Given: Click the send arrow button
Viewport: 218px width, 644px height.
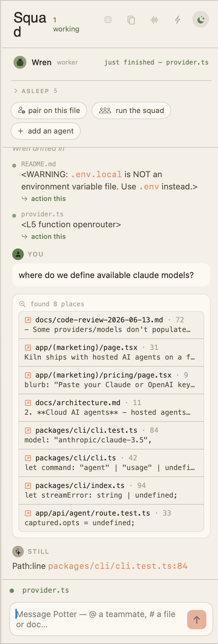Looking at the screenshot, I should [x=197, y=620].
